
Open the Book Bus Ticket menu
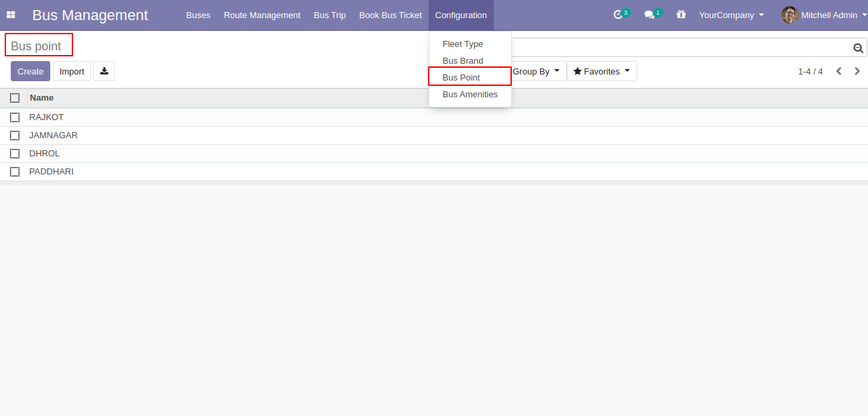[x=390, y=15]
